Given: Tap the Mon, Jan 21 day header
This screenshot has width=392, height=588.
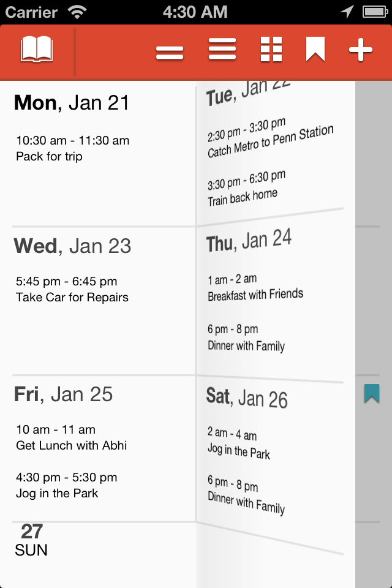Looking at the screenshot, I should (72, 102).
